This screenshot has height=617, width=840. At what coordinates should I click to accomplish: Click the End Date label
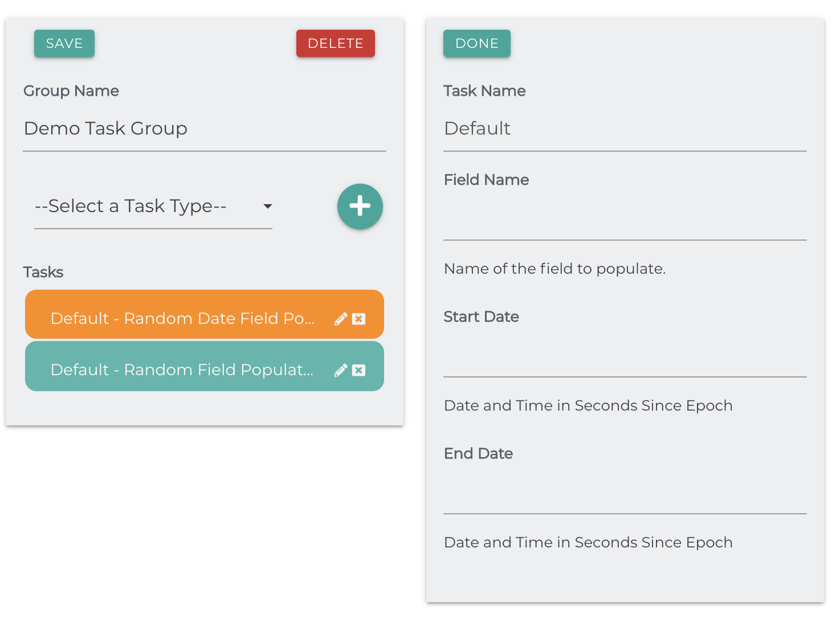pyautogui.click(x=478, y=453)
